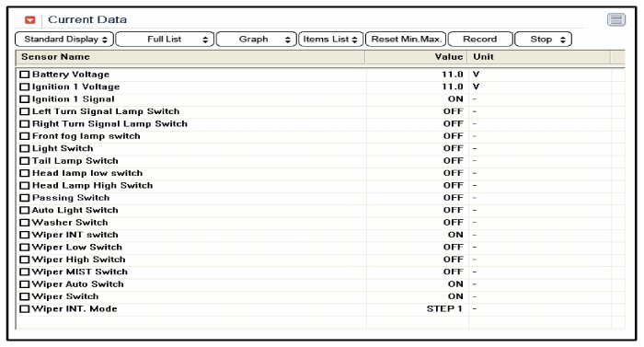
Task: Click the panel layout icon at top right
Action: pos(616,19)
